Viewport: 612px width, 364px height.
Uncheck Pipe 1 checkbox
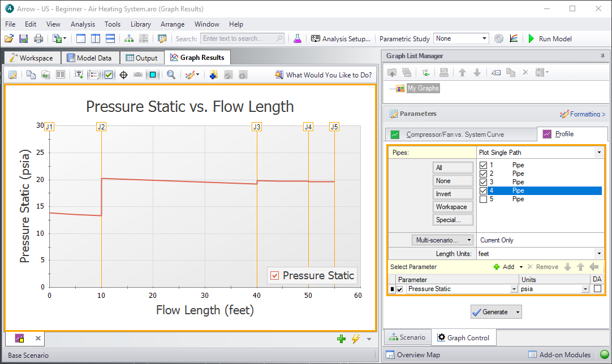click(483, 165)
